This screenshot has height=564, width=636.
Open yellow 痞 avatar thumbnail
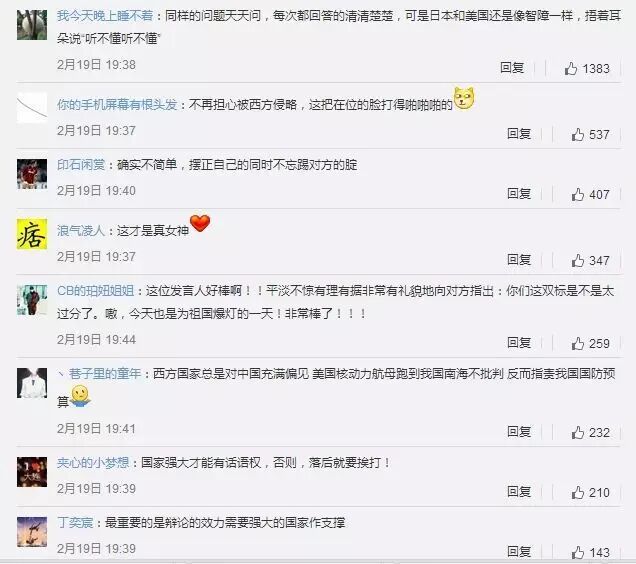[32, 234]
